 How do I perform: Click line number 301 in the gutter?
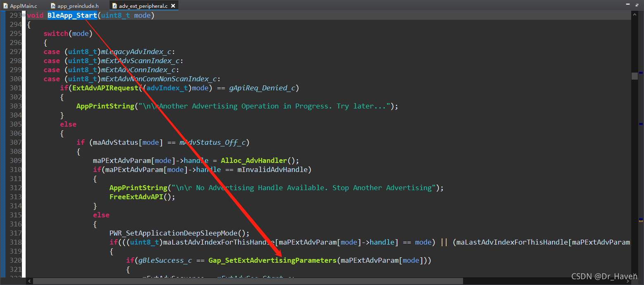(x=15, y=88)
